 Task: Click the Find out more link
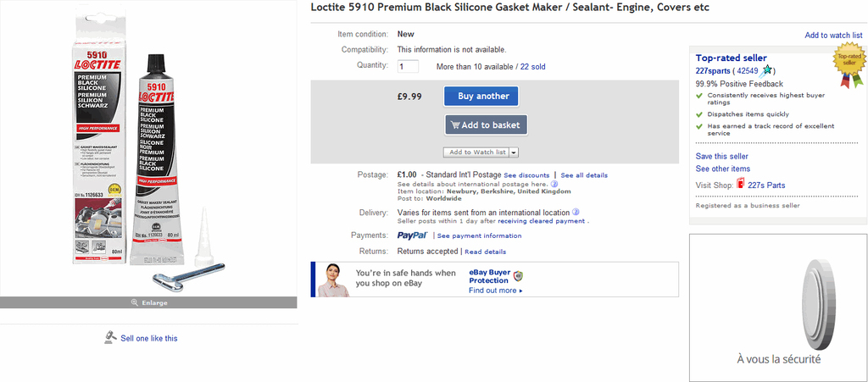pos(495,291)
